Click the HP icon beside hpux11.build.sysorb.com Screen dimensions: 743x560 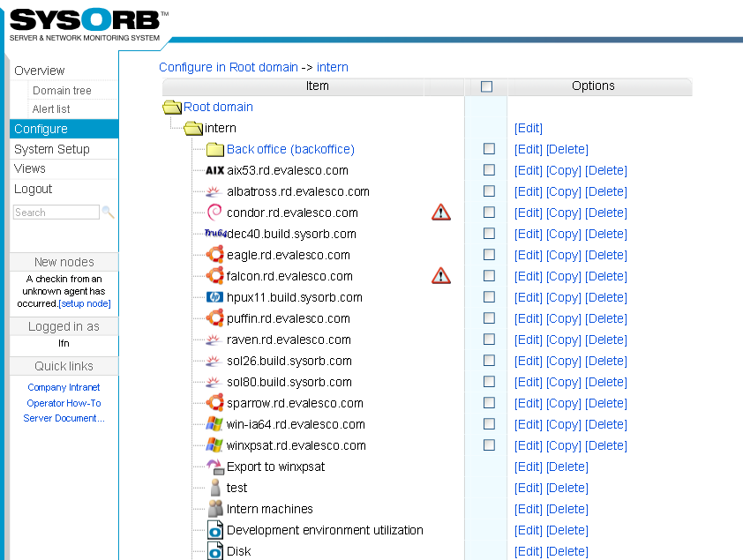pos(214,297)
